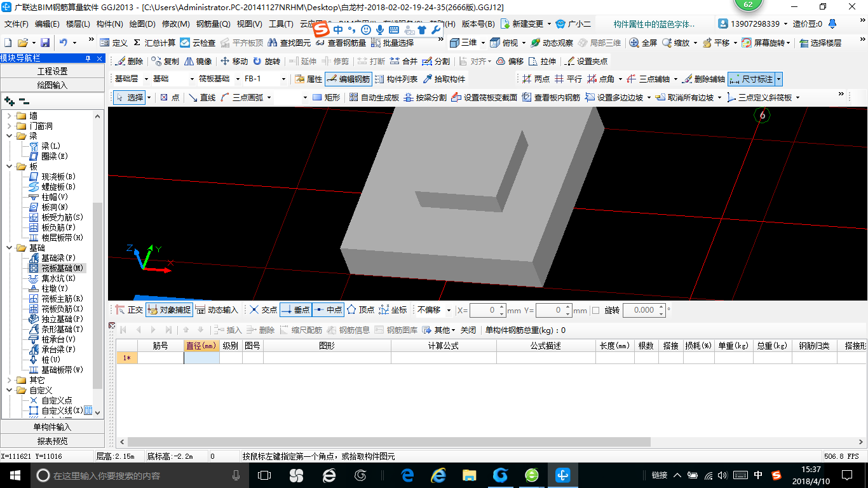This screenshot has width=868, height=488.
Task: Click 移动 (Move) tool
Action: click(x=234, y=62)
